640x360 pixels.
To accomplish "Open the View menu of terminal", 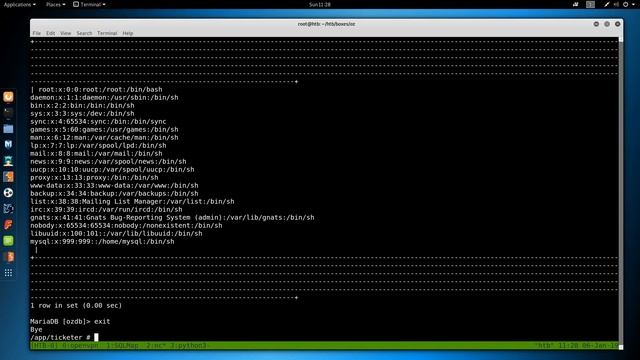I will (x=66, y=33).
